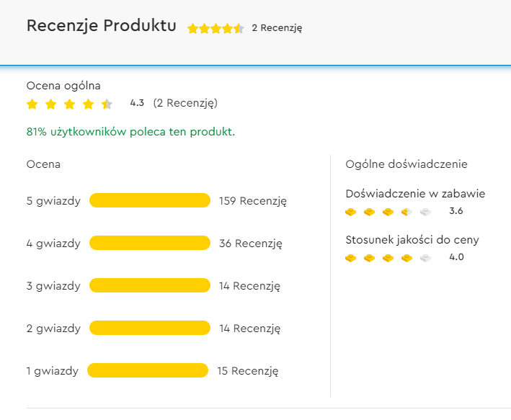The height and width of the screenshot is (420, 511).
Task: Click the Doświadczenie w zabawie brick rating icons
Action: click(388, 212)
